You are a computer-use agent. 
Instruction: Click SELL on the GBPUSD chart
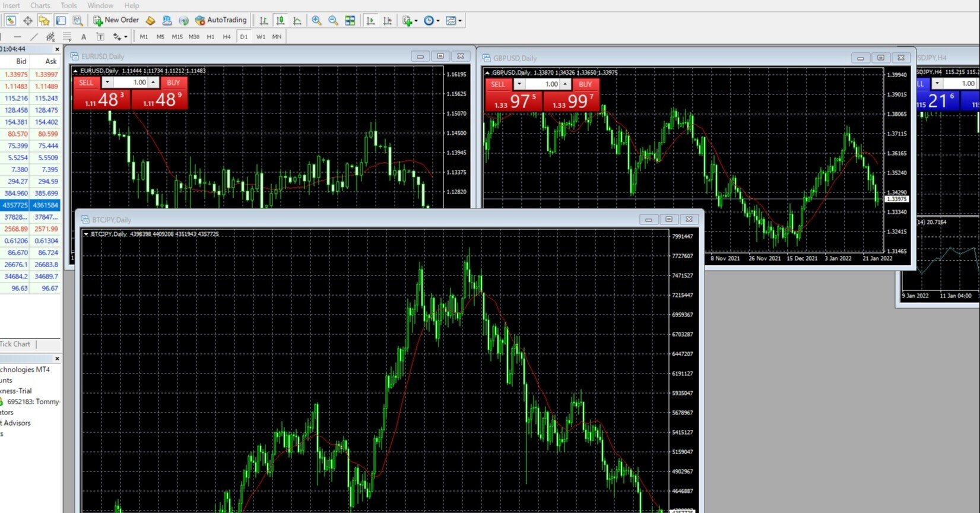(x=499, y=84)
